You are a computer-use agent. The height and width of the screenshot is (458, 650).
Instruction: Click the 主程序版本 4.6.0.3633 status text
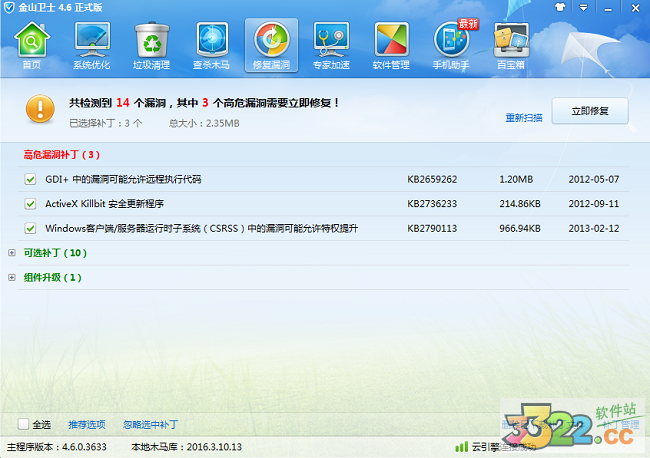pos(57,447)
